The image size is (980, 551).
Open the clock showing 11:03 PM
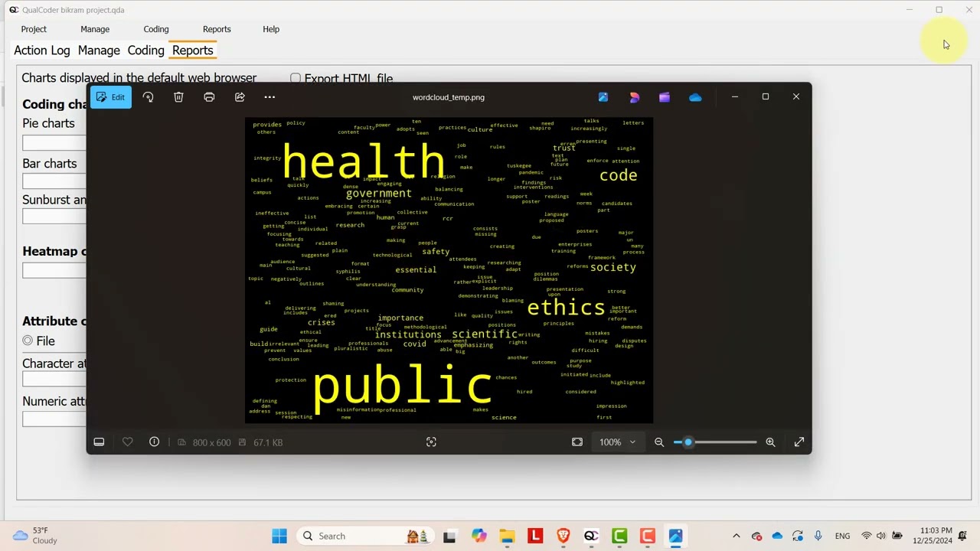933,536
